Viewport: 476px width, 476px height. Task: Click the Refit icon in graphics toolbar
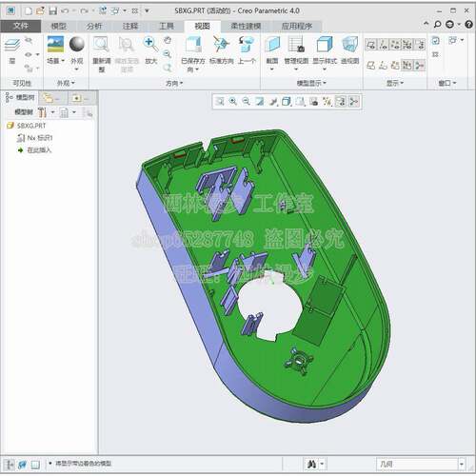[220, 102]
